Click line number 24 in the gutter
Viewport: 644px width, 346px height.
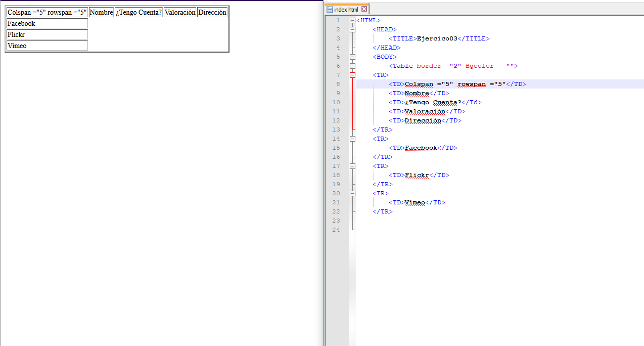click(x=337, y=230)
